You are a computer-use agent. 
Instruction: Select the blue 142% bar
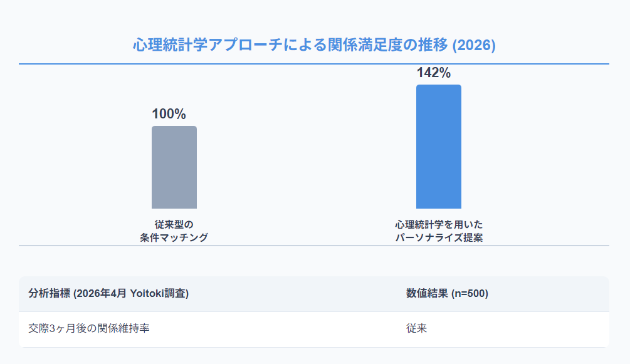click(x=438, y=147)
